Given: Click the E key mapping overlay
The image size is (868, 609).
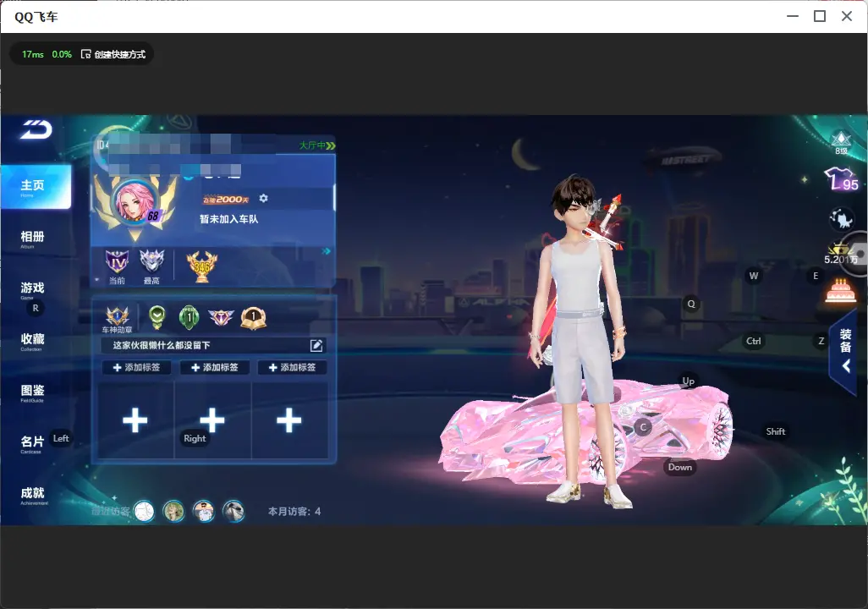Looking at the screenshot, I should point(816,276).
